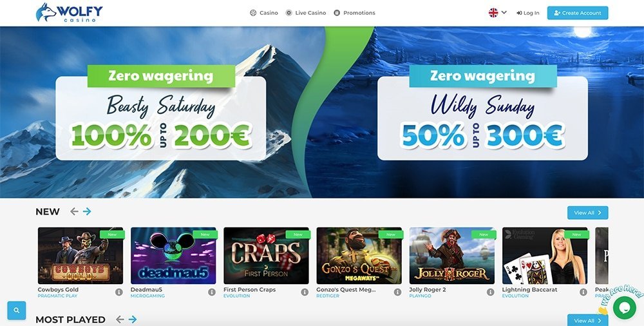
Task: Go to previous New games arrow
Action: click(74, 211)
